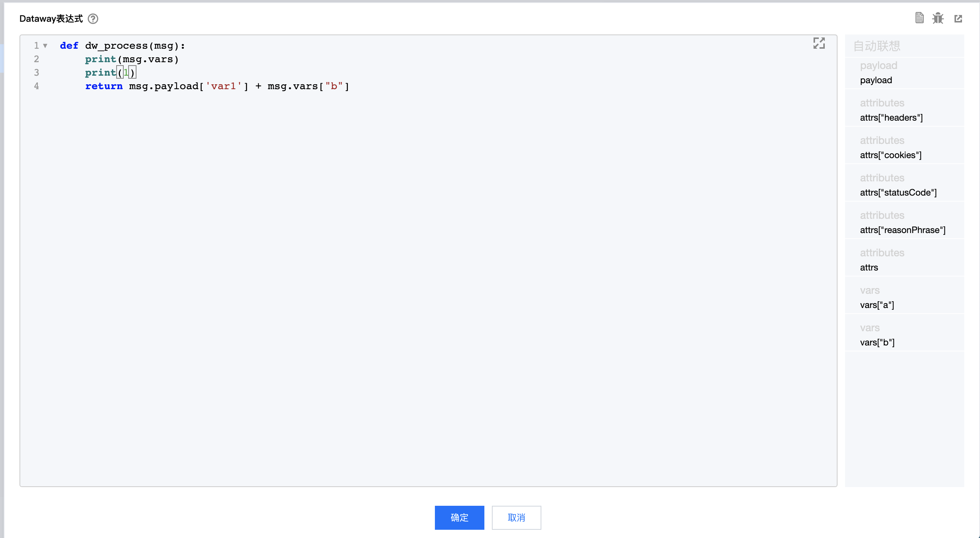
Task: Click the empty editor area below code
Action: click(428, 289)
